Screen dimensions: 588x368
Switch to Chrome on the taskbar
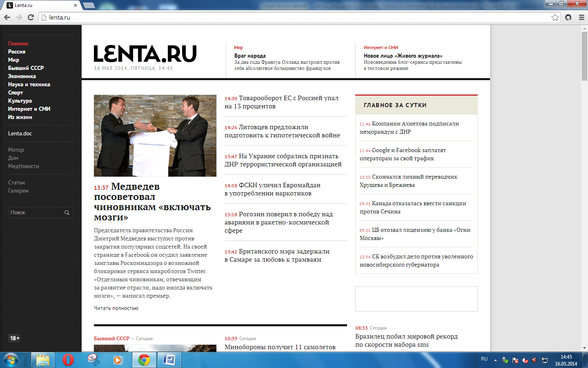pos(144,360)
